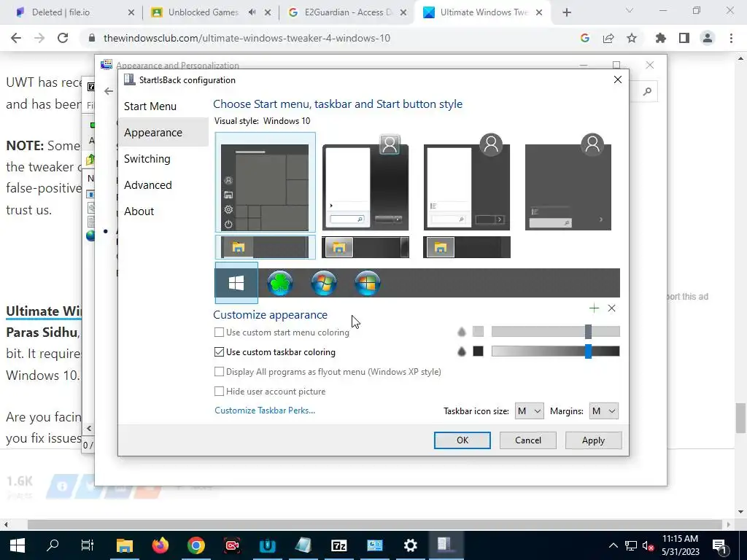Enable Use custom start menu coloring

219,332
